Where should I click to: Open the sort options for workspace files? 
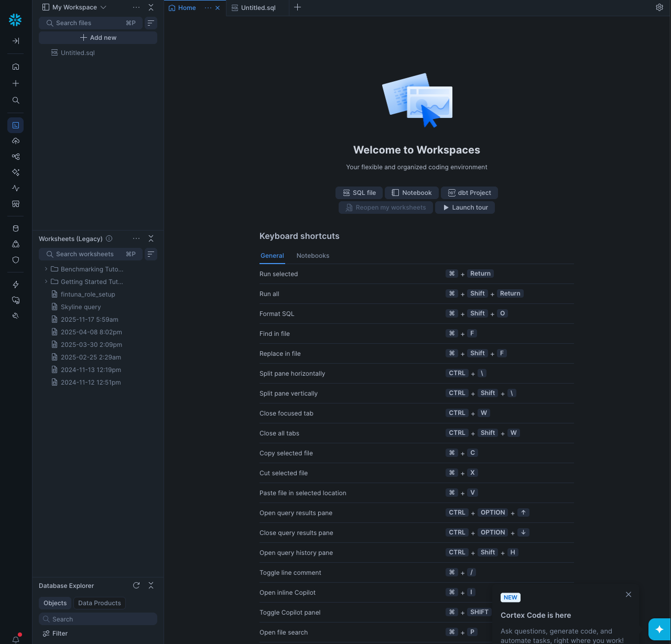pos(150,23)
